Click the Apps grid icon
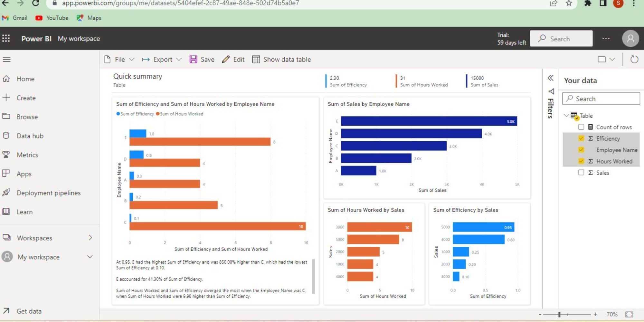This screenshot has width=644, height=322. 6,173
